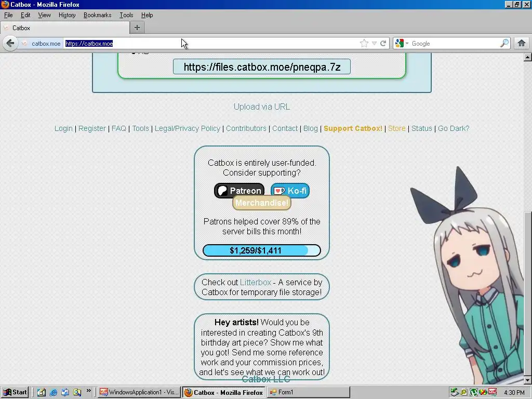
Task: Open the Blog link
Action: [x=311, y=128]
